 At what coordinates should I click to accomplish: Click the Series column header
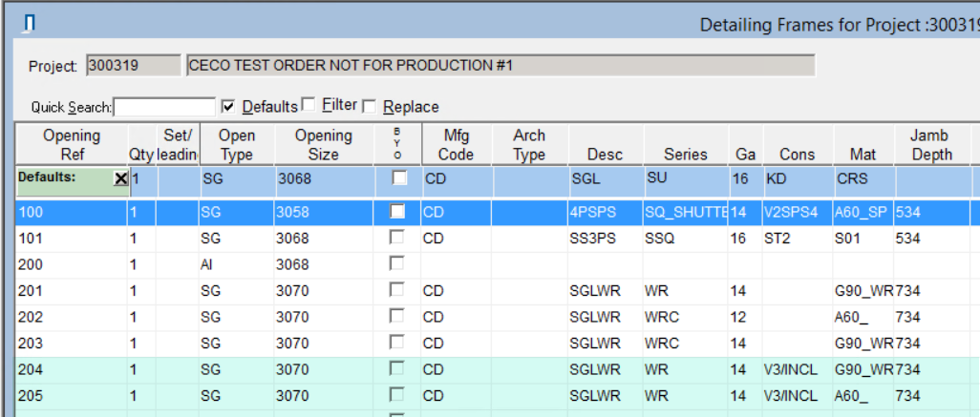pyautogui.click(x=686, y=154)
